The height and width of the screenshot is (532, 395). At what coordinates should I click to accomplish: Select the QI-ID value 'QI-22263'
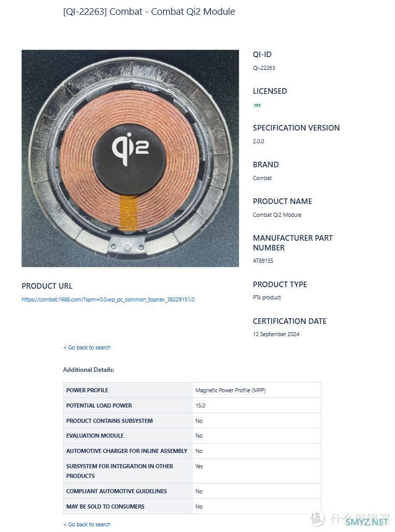click(264, 68)
